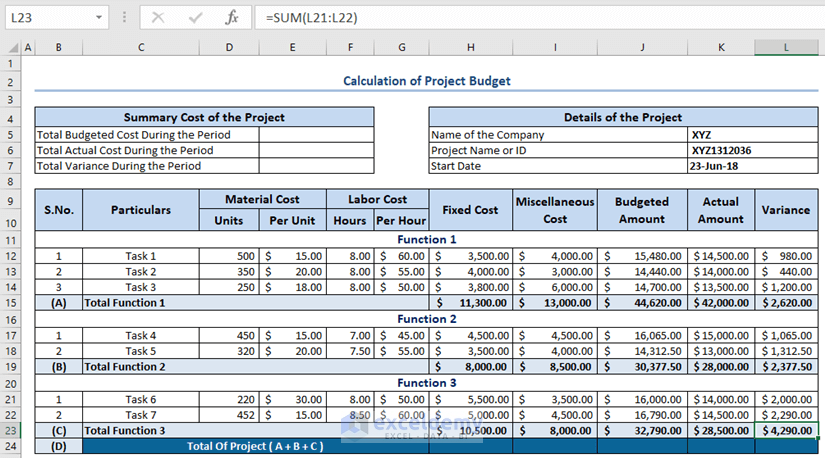Select 'Total Function 3' label cell
Image resolution: width=825 pixels, height=458 pixels.
coord(256,431)
